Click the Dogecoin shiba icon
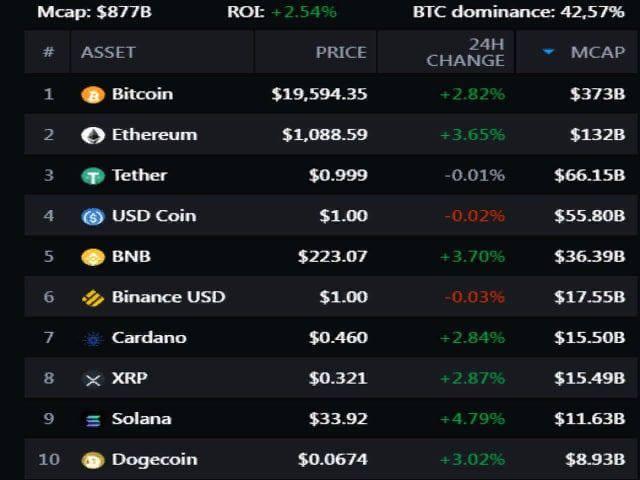This screenshot has height=480, width=640. coord(93,460)
